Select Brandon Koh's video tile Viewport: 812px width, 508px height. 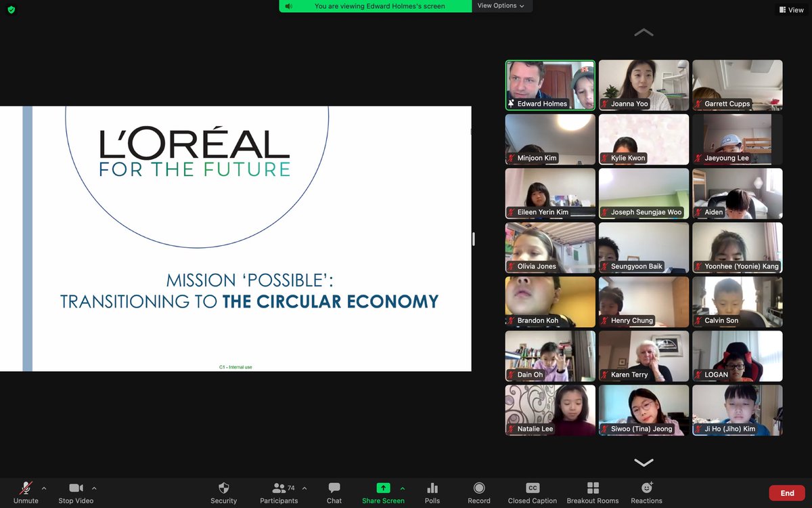tap(550, 301)
